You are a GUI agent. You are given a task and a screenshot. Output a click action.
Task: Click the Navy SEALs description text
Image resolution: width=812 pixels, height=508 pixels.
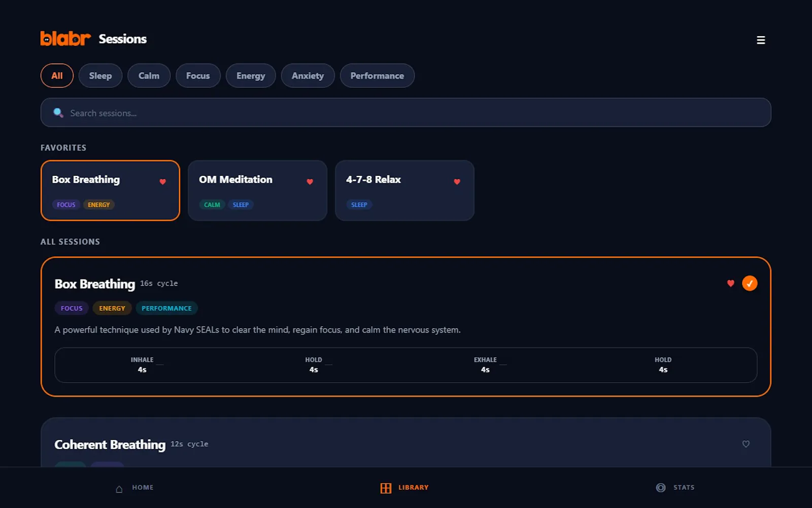(x=258, y=330)
